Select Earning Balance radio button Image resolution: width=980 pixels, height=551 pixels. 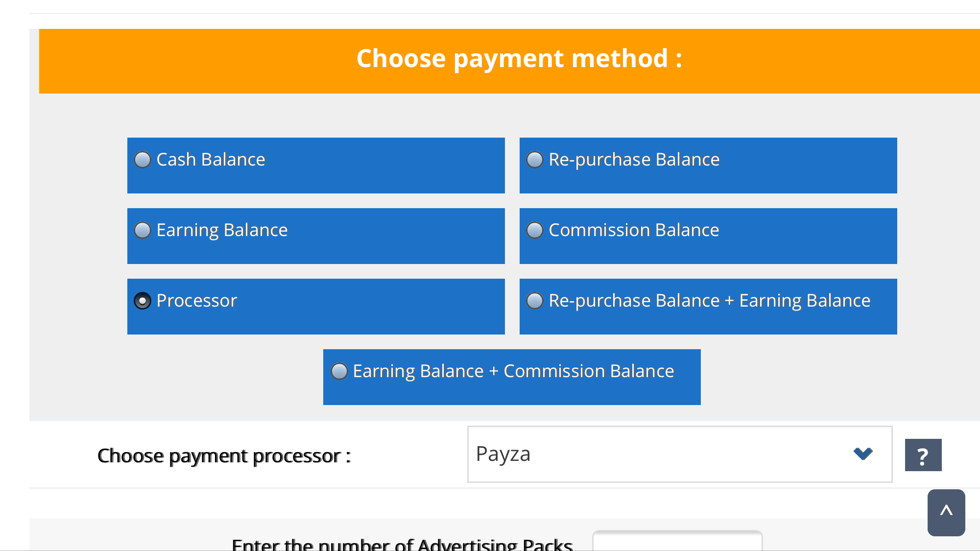143,230
